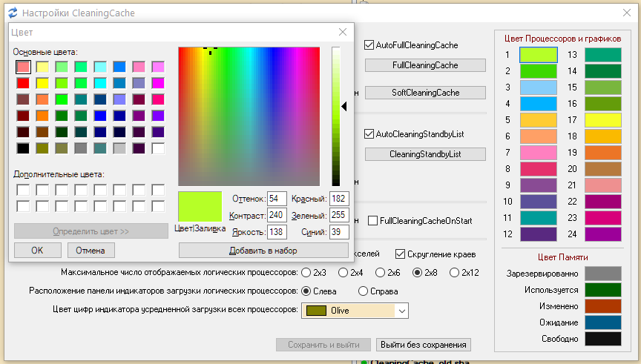This screenshot has height=364, width=641.
Task: Select first empty Дополнительные цвета slot
Action: 23,190
